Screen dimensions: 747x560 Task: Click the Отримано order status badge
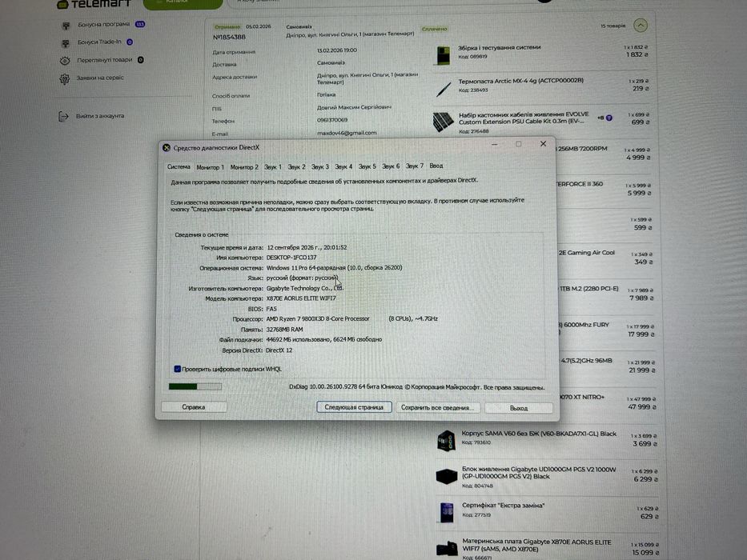(227, 27)
